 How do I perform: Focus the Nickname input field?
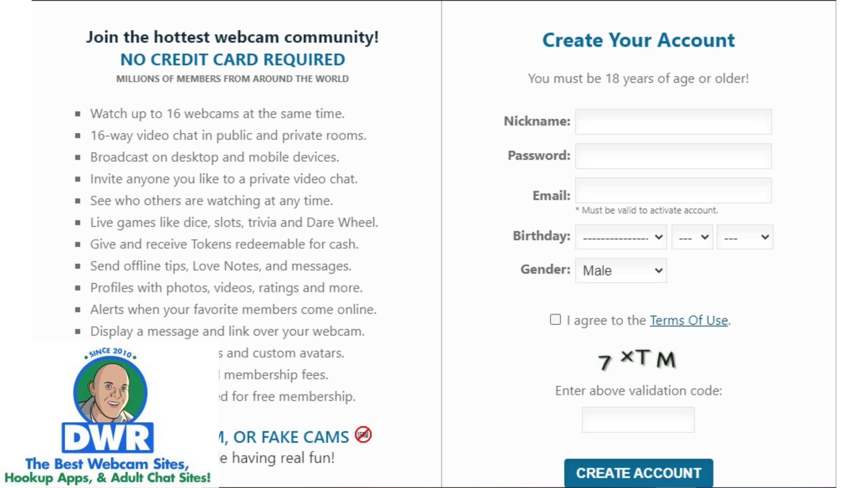click(673, 122)
